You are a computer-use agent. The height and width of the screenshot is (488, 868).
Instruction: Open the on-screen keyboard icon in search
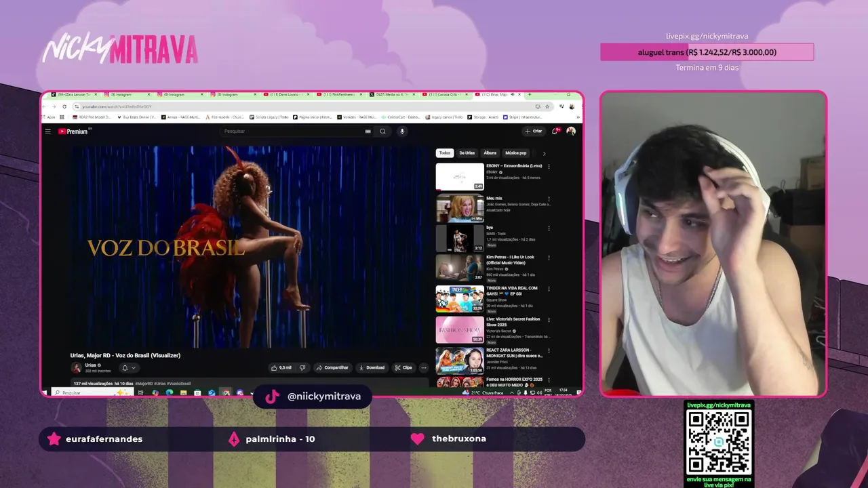[368, 131]
